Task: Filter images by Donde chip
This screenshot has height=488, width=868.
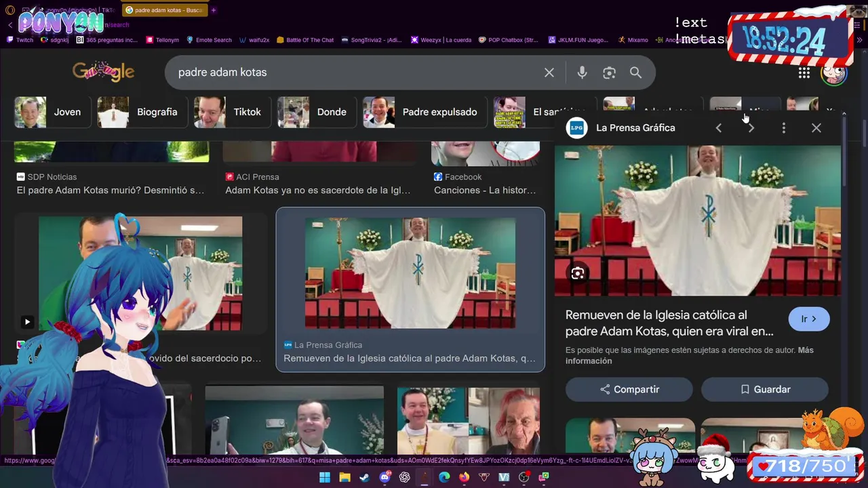Action: [317, 112]
